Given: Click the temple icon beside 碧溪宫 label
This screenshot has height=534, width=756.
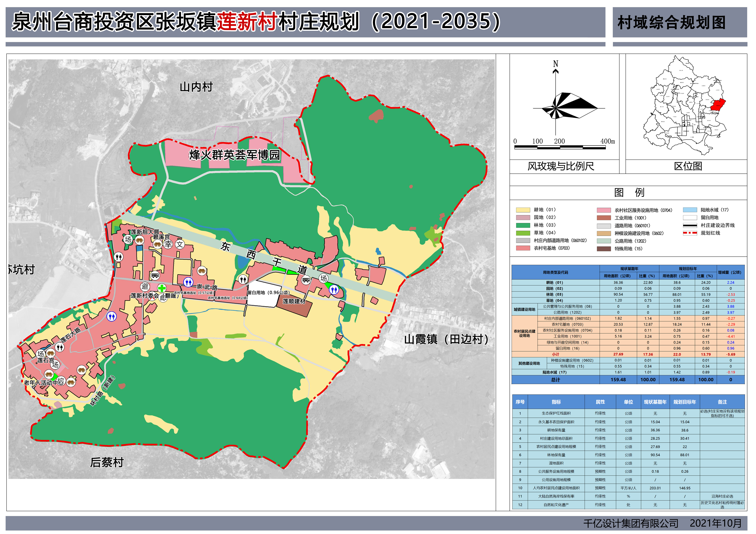Looking at the screenshot, I should coord(158,245).
